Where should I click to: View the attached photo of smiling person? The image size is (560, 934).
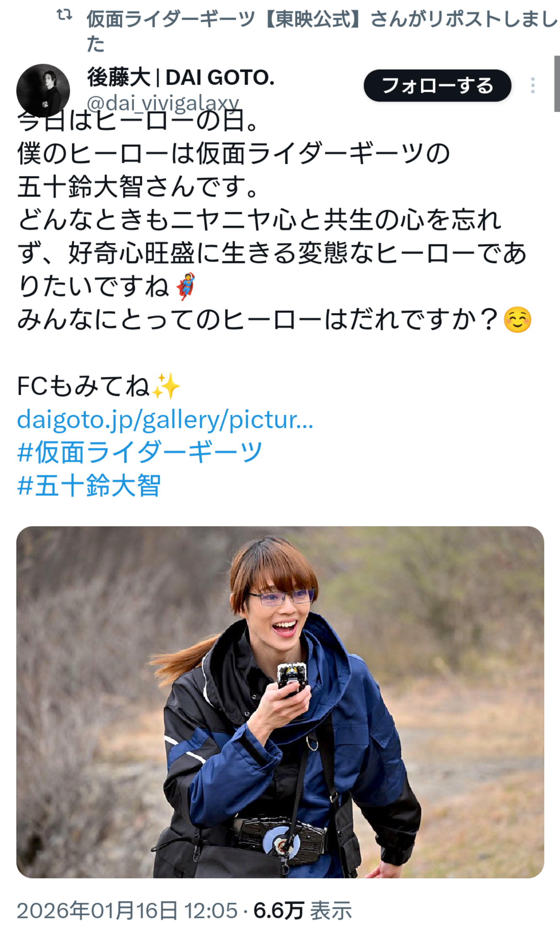click(280, 702)
